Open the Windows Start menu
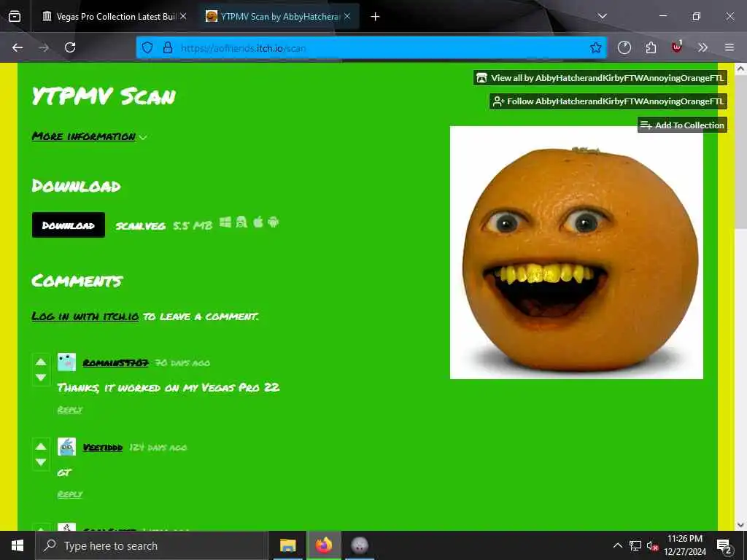 click(18, 545)
